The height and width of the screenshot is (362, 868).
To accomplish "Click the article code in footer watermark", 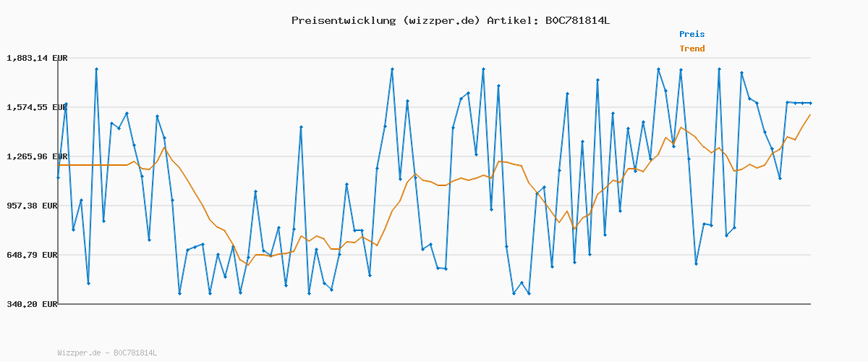I will tap(135, 353).
